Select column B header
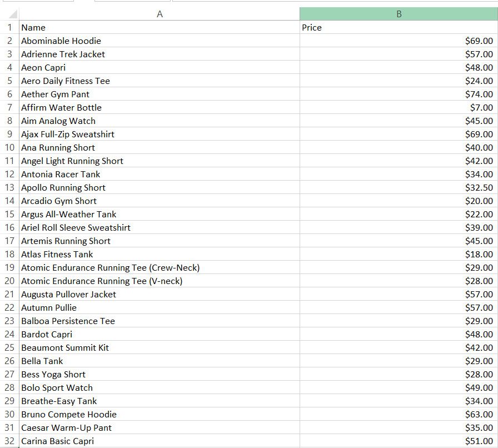 point(399,14)
